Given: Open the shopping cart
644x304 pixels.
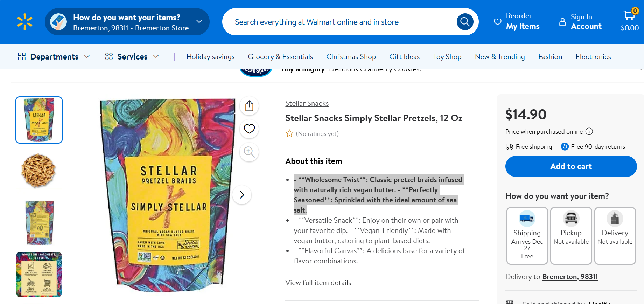Looking at the screenshot, I should tap(630, 21).
